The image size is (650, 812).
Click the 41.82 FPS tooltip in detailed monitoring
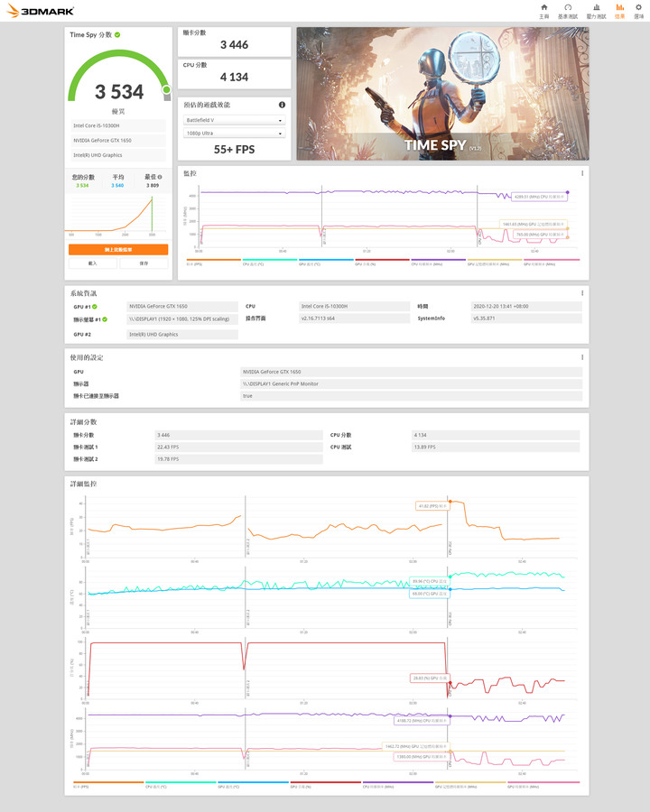click(x=432, y=506)
